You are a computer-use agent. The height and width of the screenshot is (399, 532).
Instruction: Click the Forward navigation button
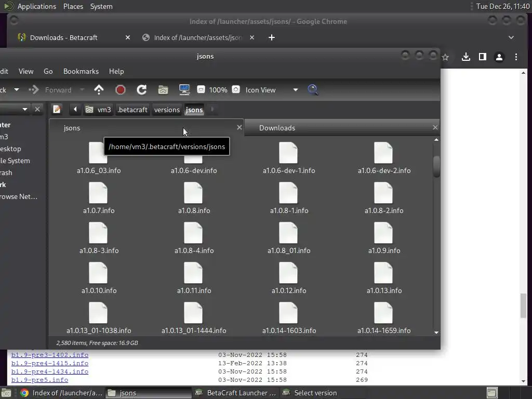50,90
